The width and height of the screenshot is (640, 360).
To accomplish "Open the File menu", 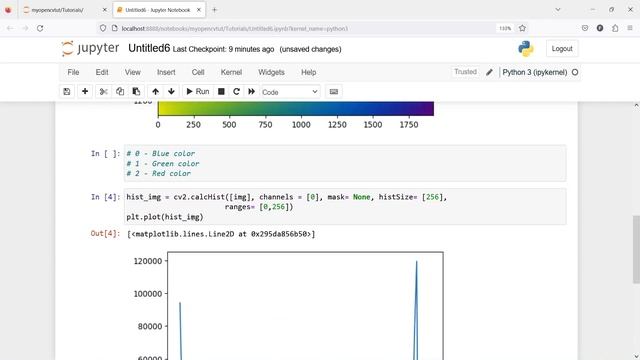I will point(73,72).
